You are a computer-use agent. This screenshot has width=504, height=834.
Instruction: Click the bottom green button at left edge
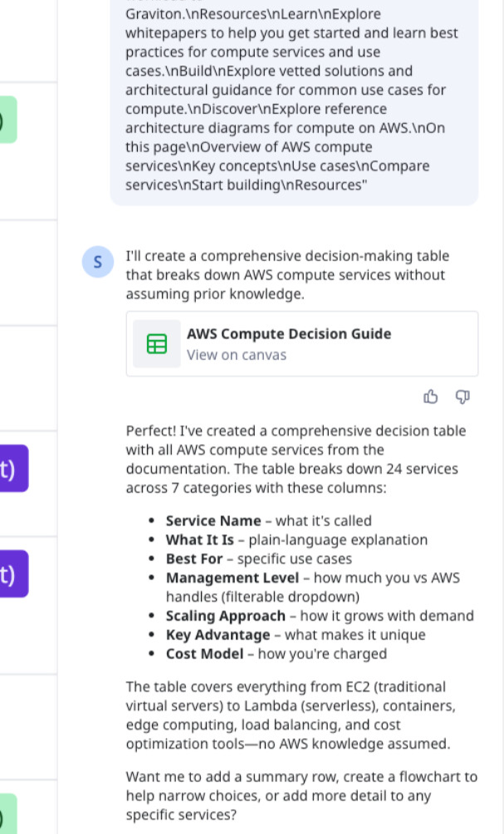pos(7,814)
